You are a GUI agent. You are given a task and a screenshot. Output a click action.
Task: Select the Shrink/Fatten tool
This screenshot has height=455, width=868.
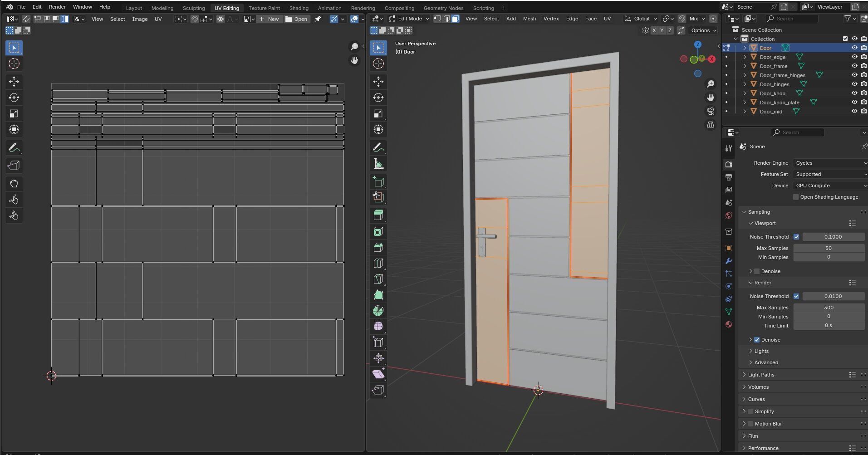pos(378,358)
